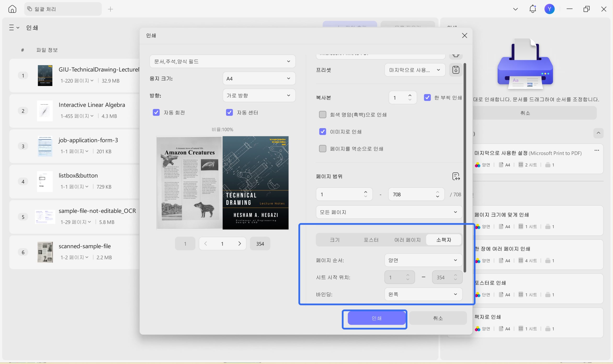Open 문서,주석,양식 필드 dropdown

point(222,61)
